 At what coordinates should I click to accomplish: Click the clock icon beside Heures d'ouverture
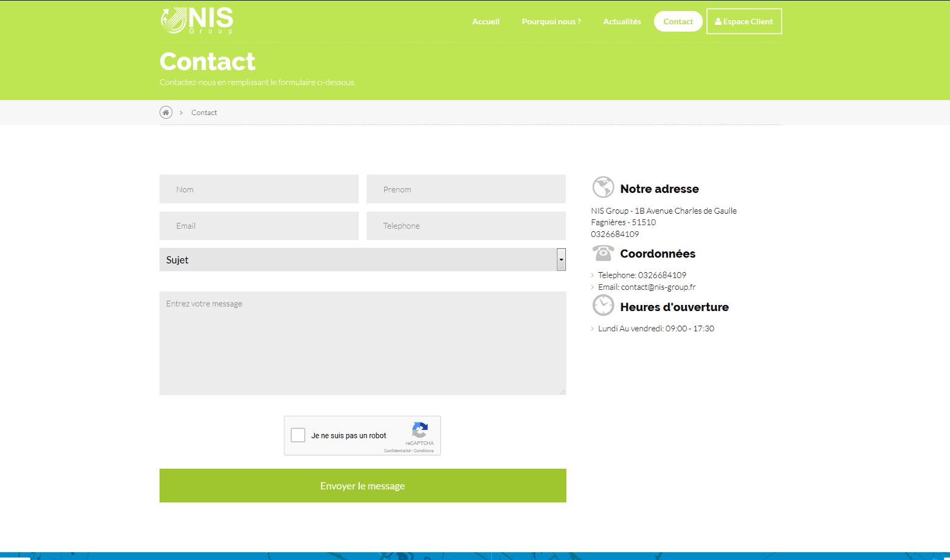pyautogui.click(x=603, y=306)
